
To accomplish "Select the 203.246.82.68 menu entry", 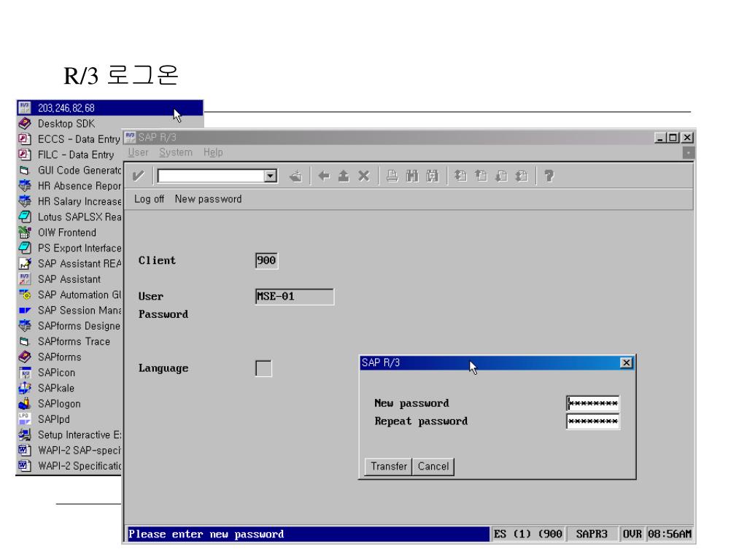I will pos(110,108).
